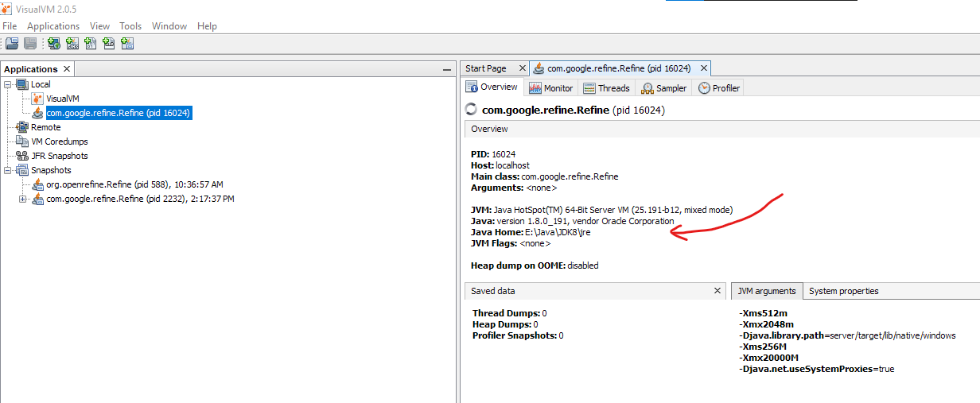Screen dimensions: 980x403
Task: Click the Saved data panel header
Action: 595,291
